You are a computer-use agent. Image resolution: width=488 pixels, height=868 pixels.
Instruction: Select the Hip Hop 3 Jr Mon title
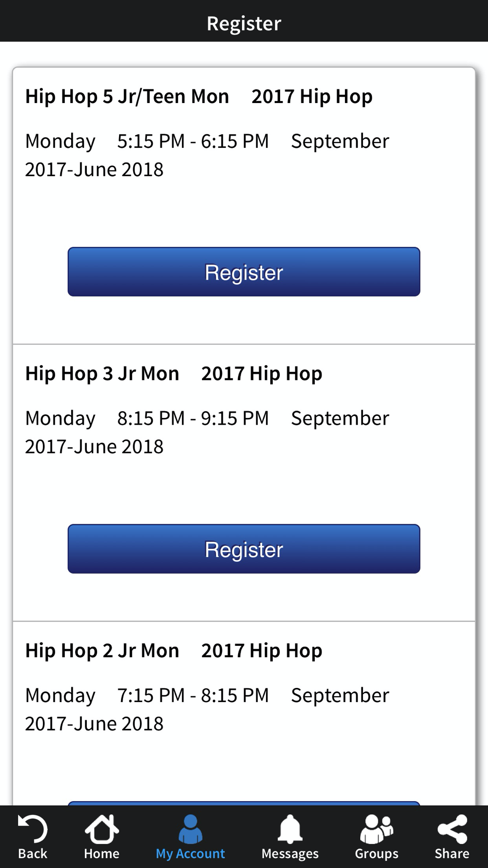coord(102,373)
